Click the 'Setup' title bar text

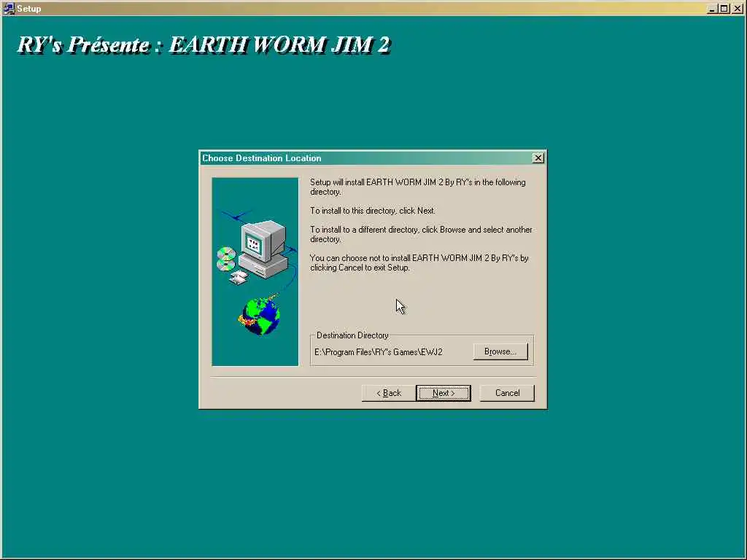coord(29,9)
